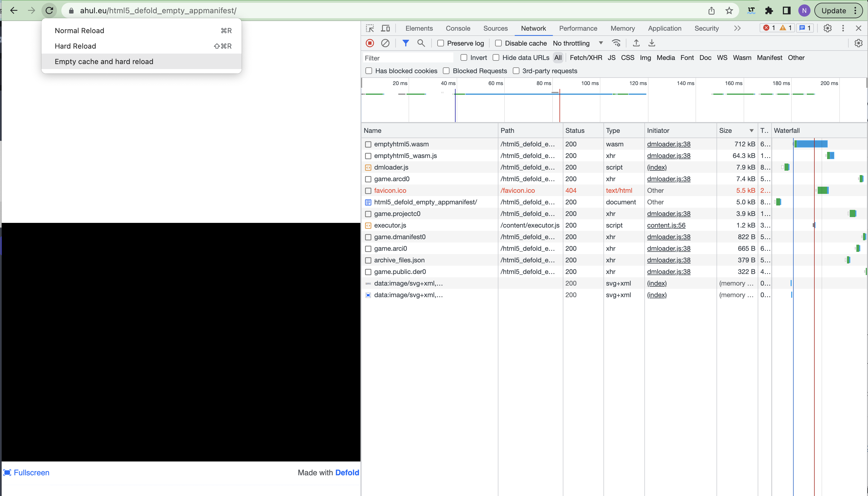The height and width of the screenshot is (496, 868).
Task: Sort by Name column header
Action: (430, 130)
